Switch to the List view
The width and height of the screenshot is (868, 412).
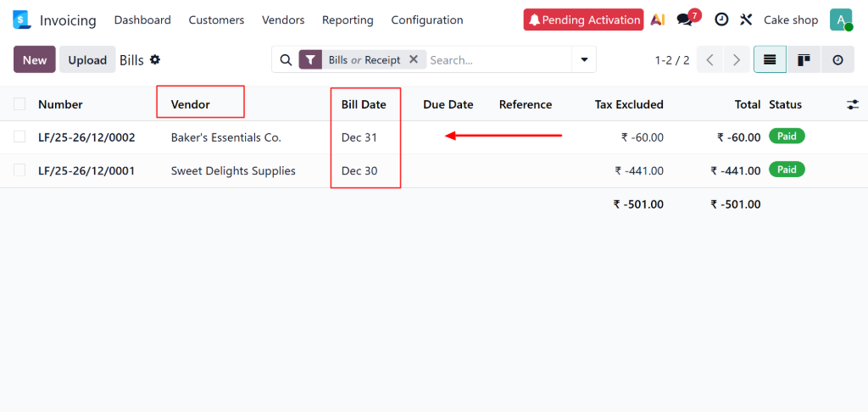coord(770,59)
